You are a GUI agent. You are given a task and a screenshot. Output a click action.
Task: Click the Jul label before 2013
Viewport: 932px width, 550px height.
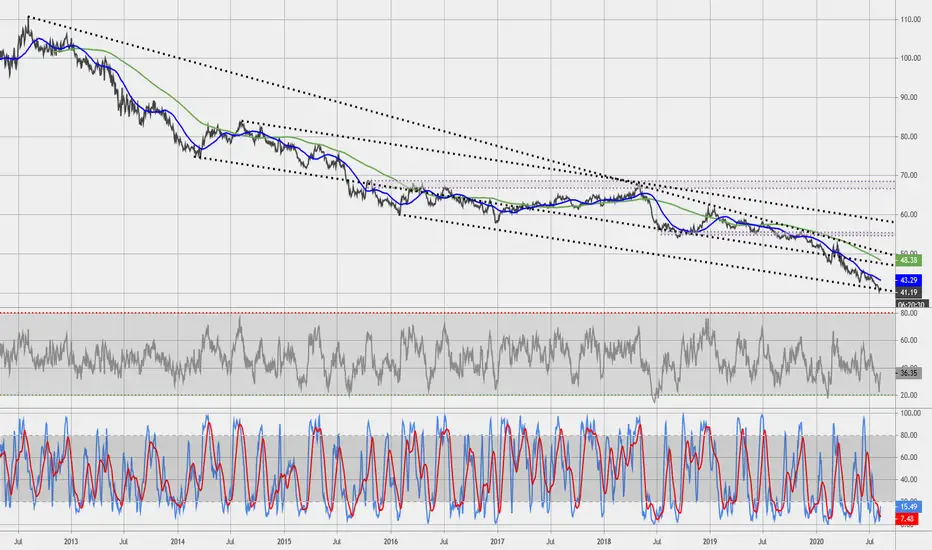18,542
